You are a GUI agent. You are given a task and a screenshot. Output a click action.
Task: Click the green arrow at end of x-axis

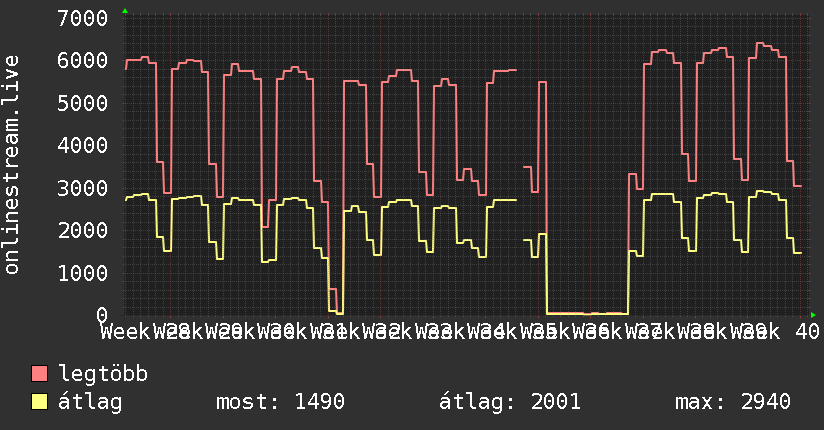tap(813, 315)
